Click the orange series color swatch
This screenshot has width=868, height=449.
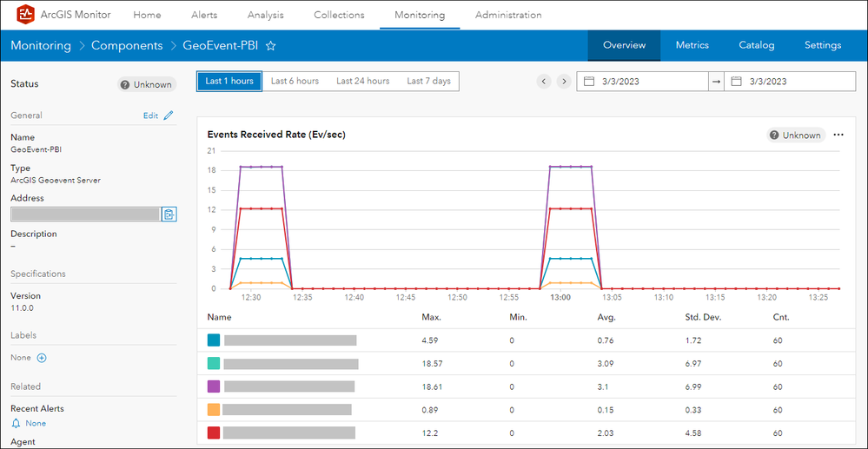click(214, 410)
